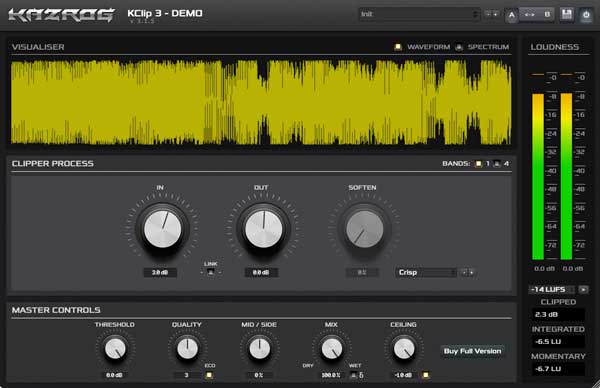Click next preset plus arrow beside Init
The height and width of the screenshot is (388, 600).
coord(495,14)
